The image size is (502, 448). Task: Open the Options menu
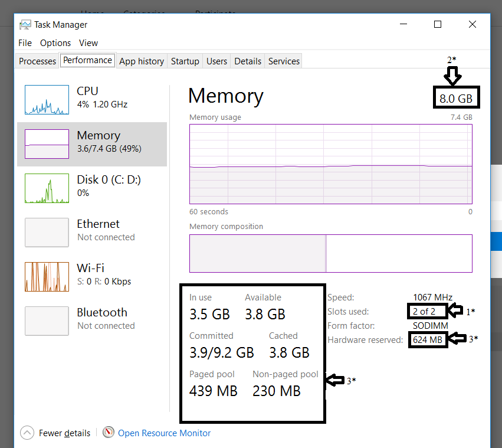tap(55, 43)
